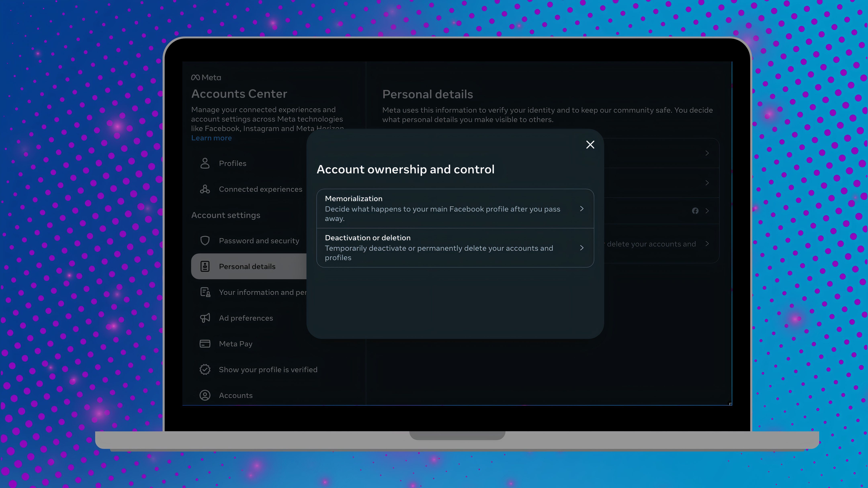Click the Personal details page heading
The image size is (868, 488).
tap(428, 94)
